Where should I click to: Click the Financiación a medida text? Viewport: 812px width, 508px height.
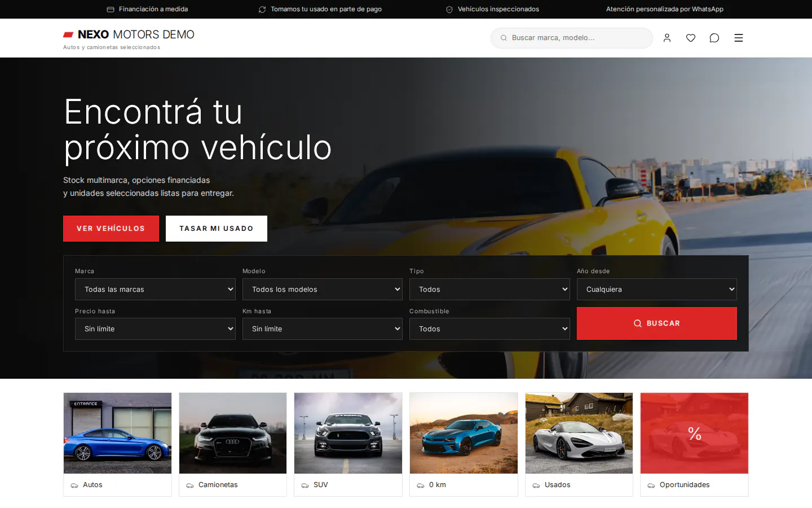pos(153,9)
